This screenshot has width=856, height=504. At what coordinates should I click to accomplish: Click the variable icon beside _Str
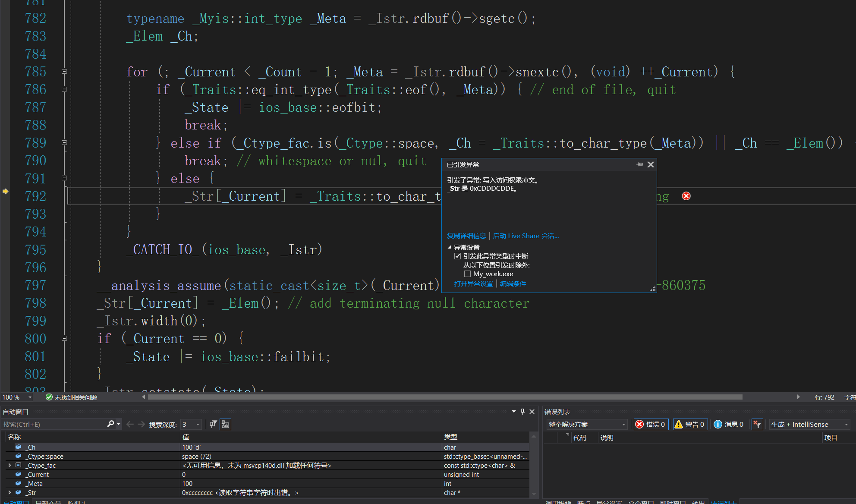pos(19,492)
